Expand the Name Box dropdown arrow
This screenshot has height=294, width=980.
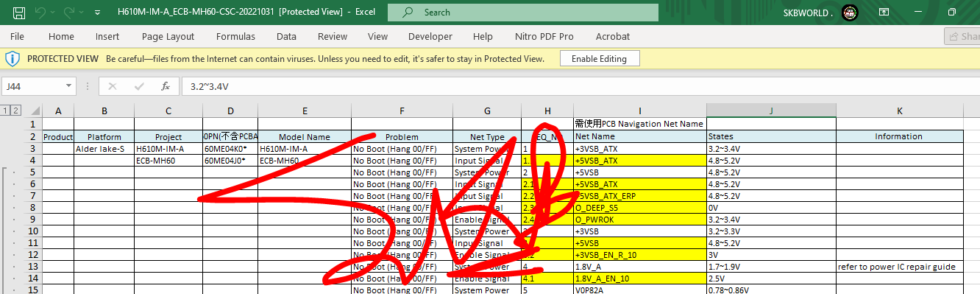tap(69, 86)
